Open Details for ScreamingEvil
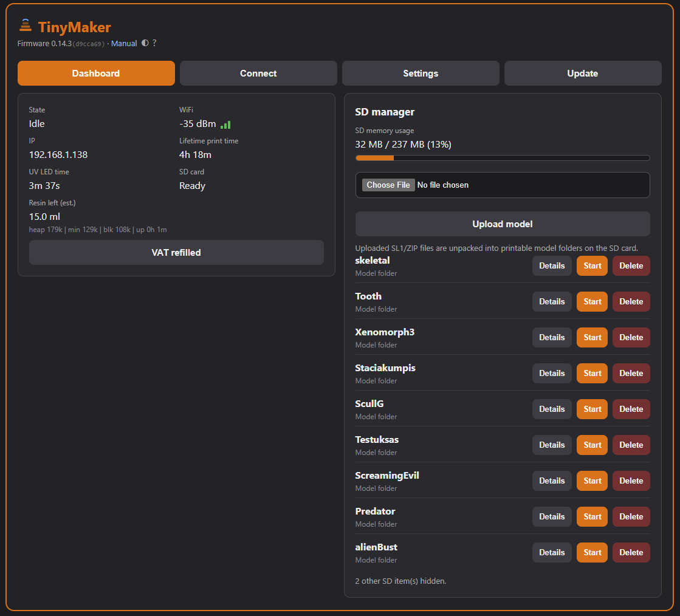680x616 pixels. 552,481
